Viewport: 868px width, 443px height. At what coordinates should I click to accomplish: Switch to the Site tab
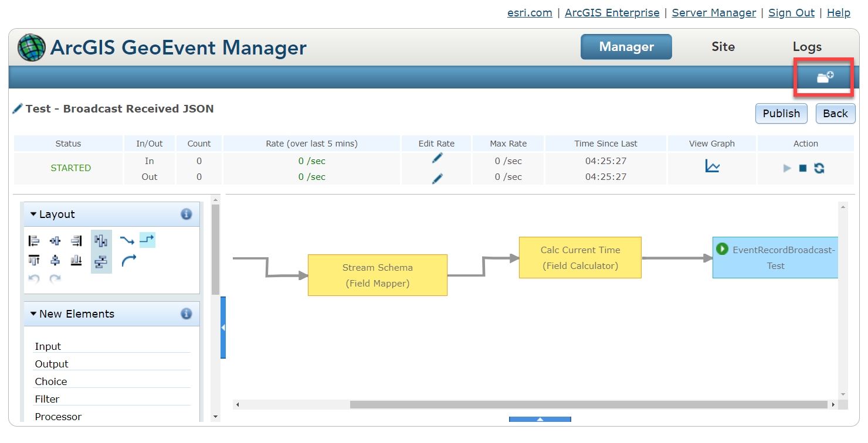pyautogui.click(x=723, y=47)
